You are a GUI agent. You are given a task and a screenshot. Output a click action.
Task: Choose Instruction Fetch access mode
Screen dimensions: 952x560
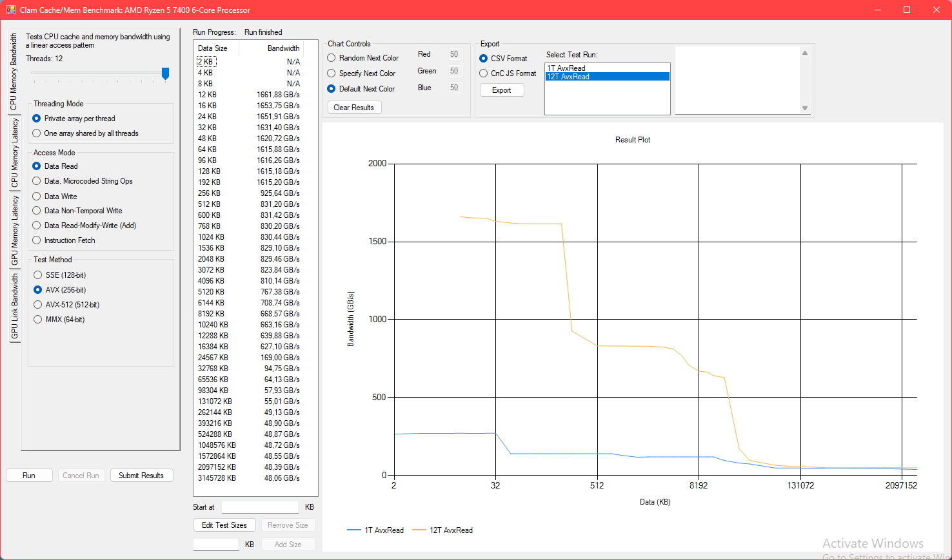[x=37, y=240]
